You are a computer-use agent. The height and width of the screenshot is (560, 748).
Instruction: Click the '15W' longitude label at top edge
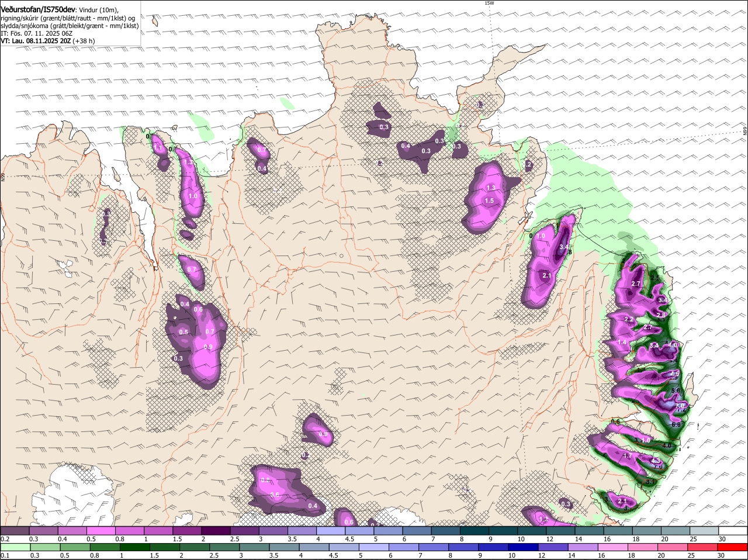pos(489,3)
